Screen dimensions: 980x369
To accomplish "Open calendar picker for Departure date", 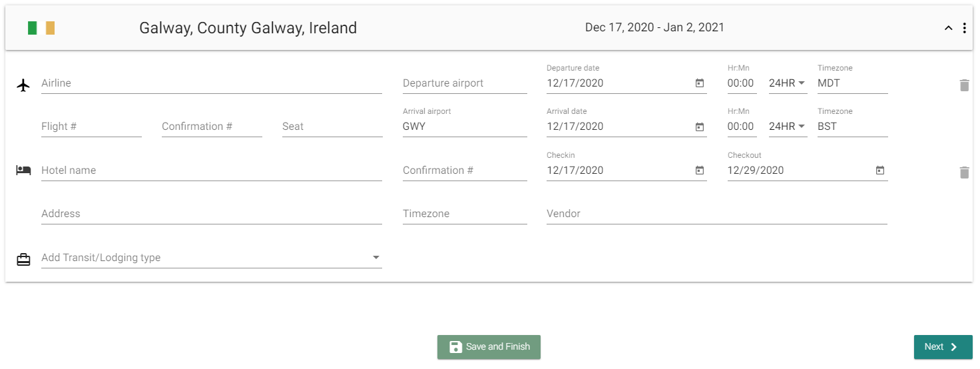I will [x=700, y=83].
